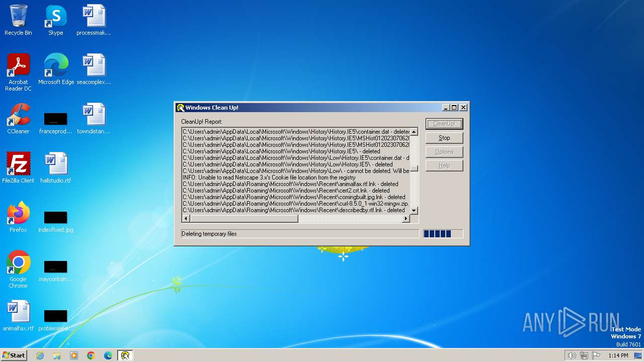Launch CCleaner from the desktop
644x362 pixels.
pyautogui.click(x=18, y=119)
